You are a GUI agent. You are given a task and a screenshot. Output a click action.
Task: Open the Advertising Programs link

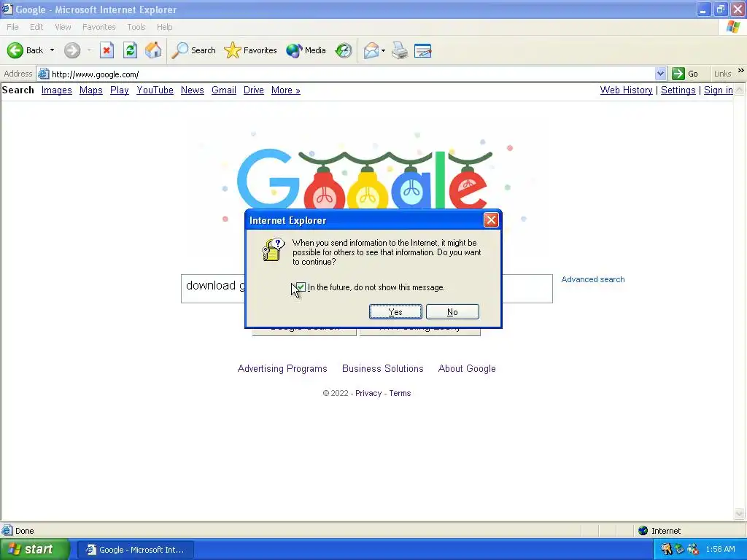tap(282, 368)
